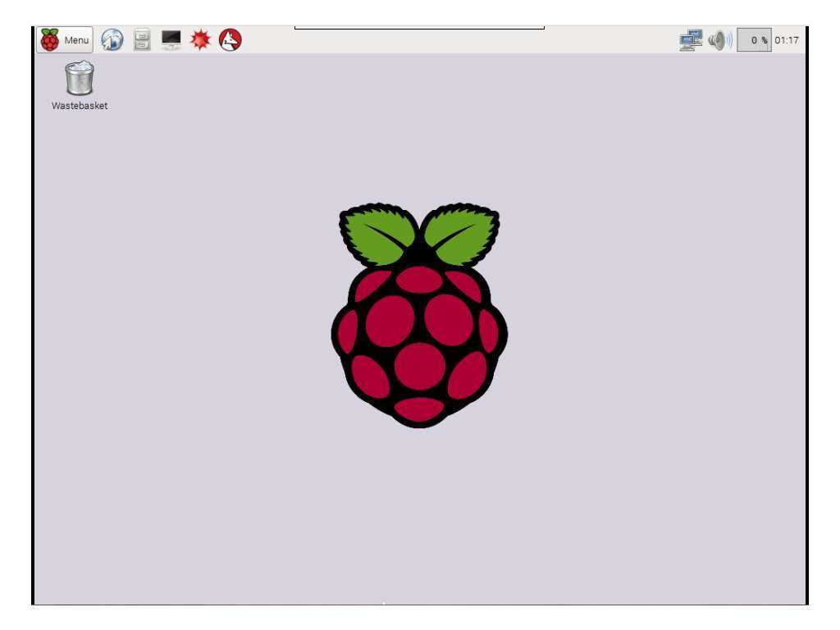840x630 pixels.
Task: Click the CPU usage monitor showing 0 %
Action: click(754, 40)
